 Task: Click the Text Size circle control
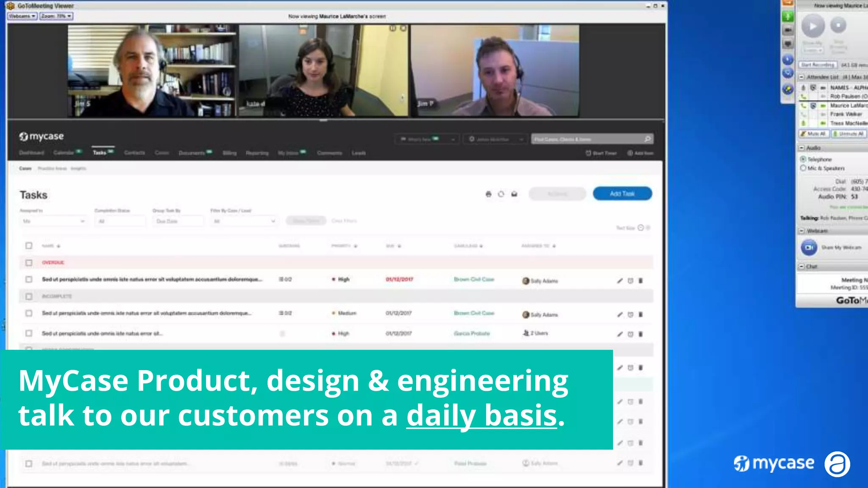tap(641, 228)
